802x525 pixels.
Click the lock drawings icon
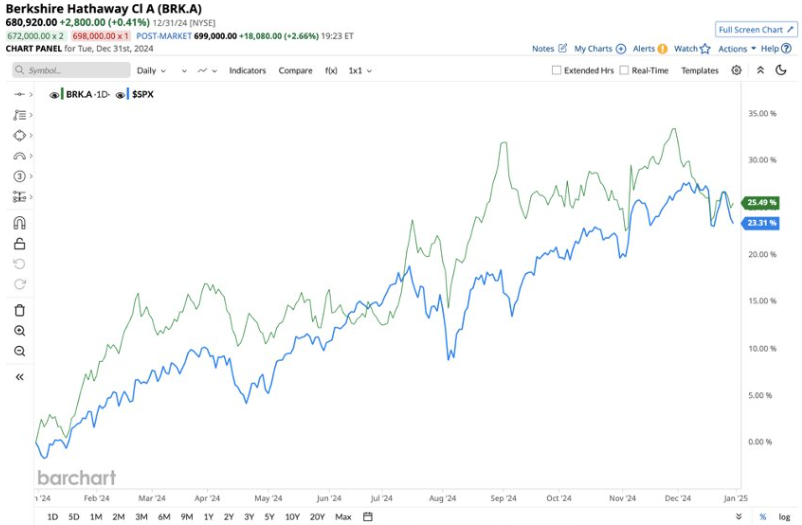(19, 244)
